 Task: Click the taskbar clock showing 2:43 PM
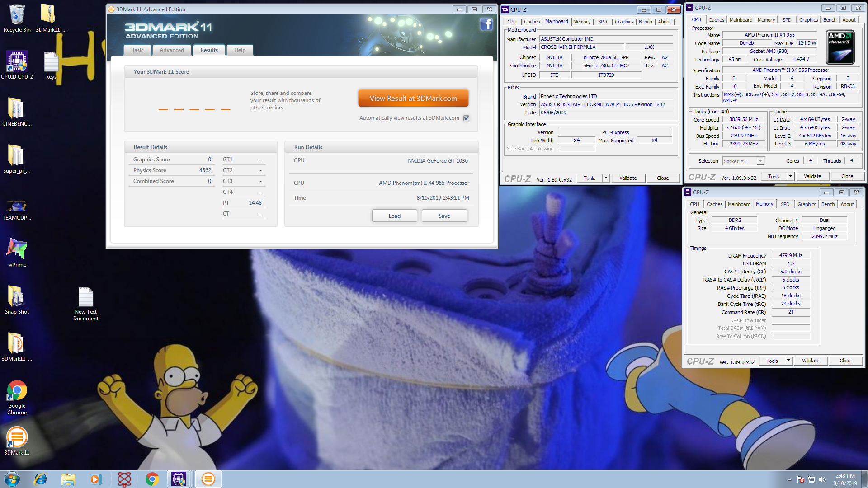[x=845, y=479]
